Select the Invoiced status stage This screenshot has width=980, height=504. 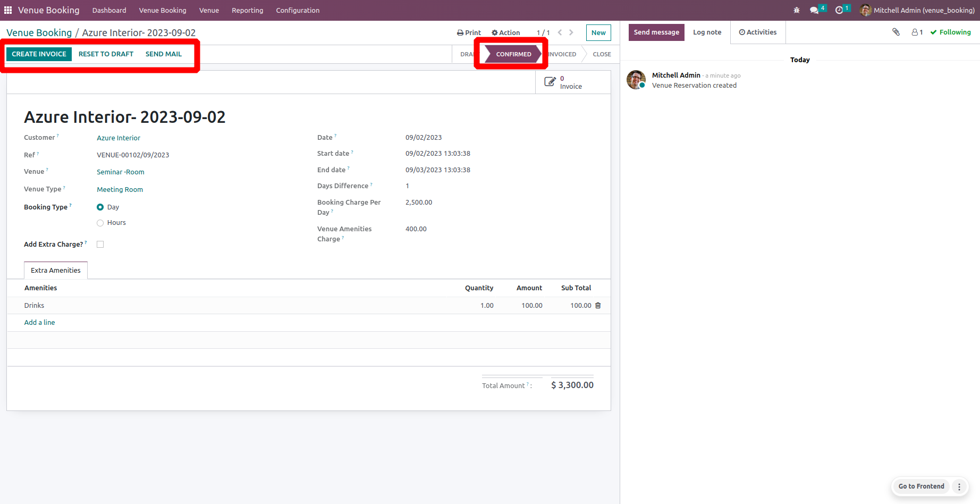coord(562,54)
